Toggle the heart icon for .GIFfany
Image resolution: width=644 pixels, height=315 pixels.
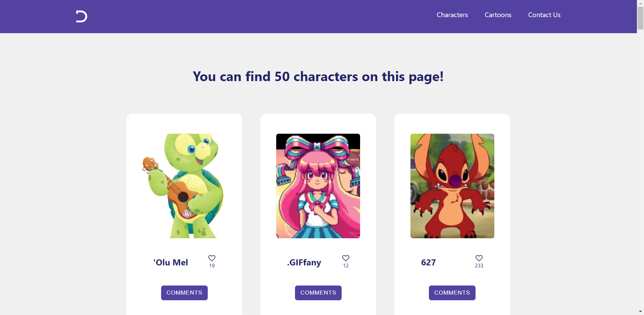pos(346,258)
